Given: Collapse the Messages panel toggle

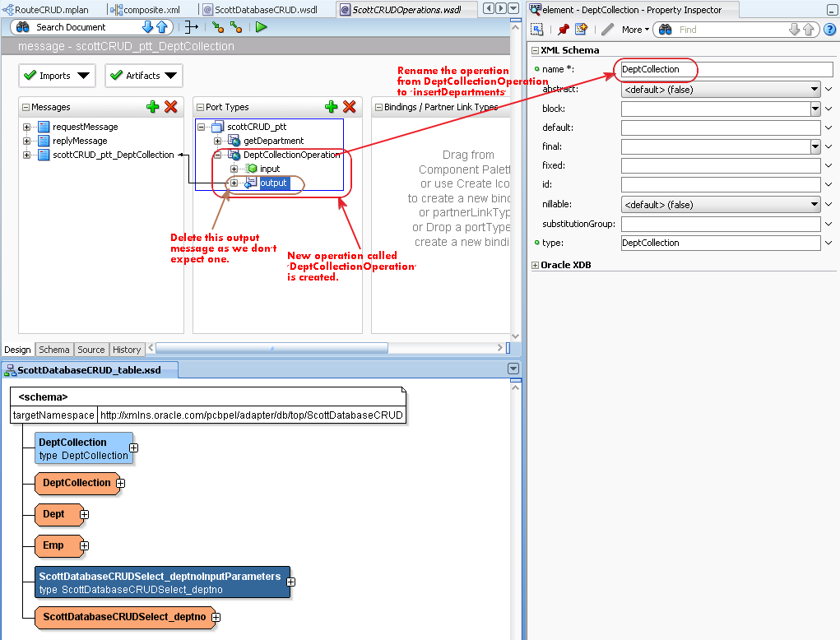Looking at the screenshot, I should (26, 107).
